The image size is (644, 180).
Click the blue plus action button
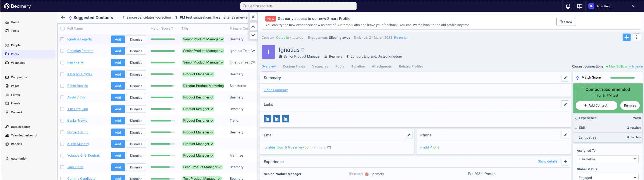pos(627,37)
